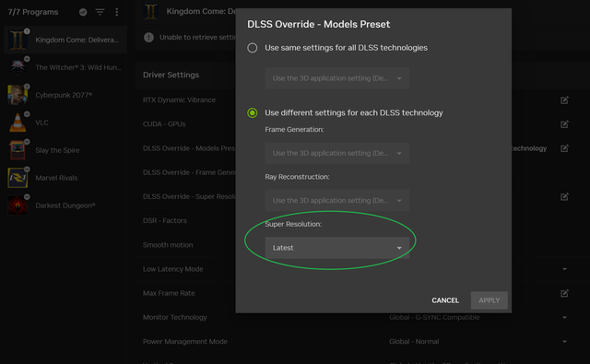Click the 'Global - Normal' value

point(414,342)
